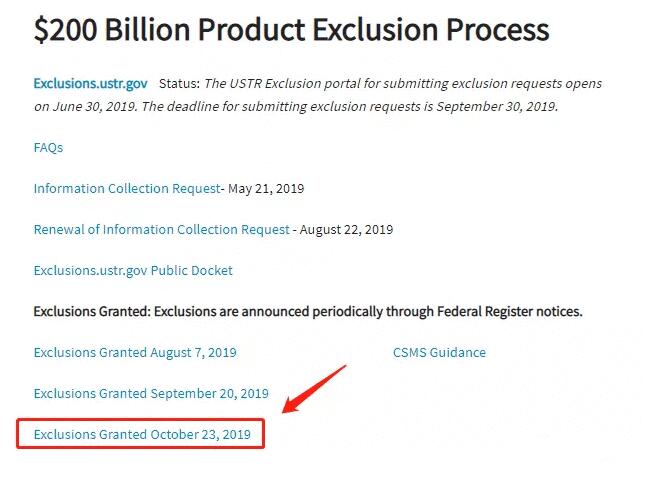The width and height of the screenshot is (656, 483).
Task: Click the 'May 21, 2019' date text
Action: pyautogui.click(x=266, y=189)
